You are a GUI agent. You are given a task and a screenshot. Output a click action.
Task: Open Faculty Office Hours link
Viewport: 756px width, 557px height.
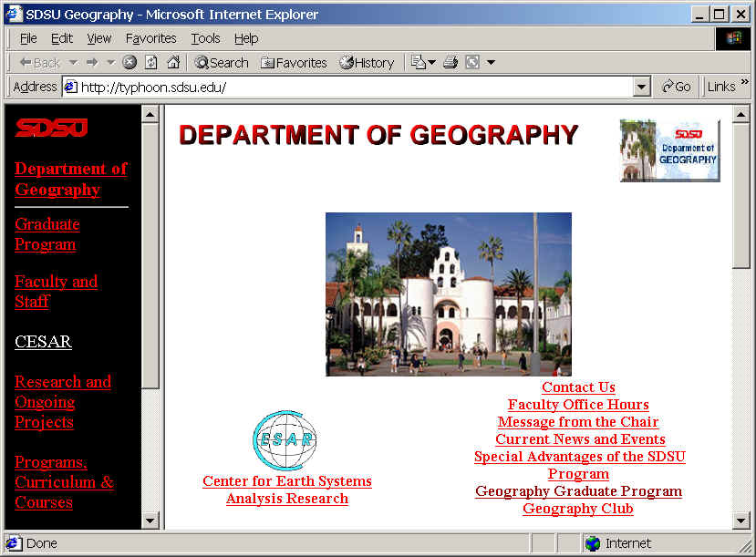coord(578,404)
